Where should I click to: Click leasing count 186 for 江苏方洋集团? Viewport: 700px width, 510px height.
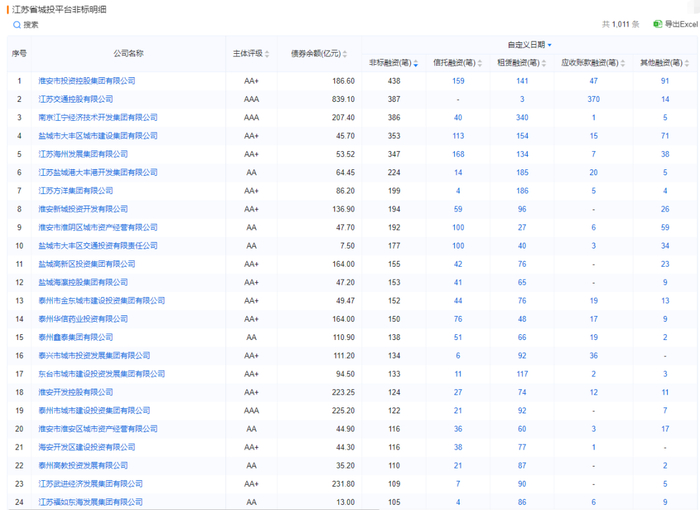522,191
